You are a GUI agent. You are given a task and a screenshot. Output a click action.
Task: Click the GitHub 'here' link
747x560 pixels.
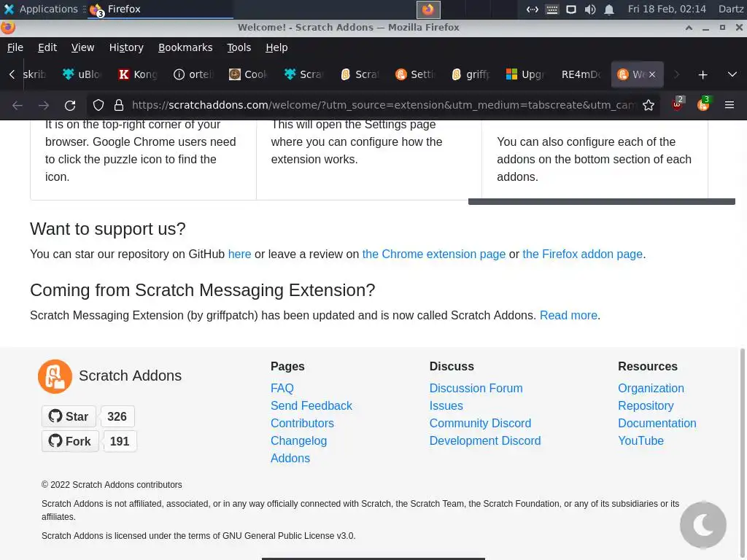[239, 254]
